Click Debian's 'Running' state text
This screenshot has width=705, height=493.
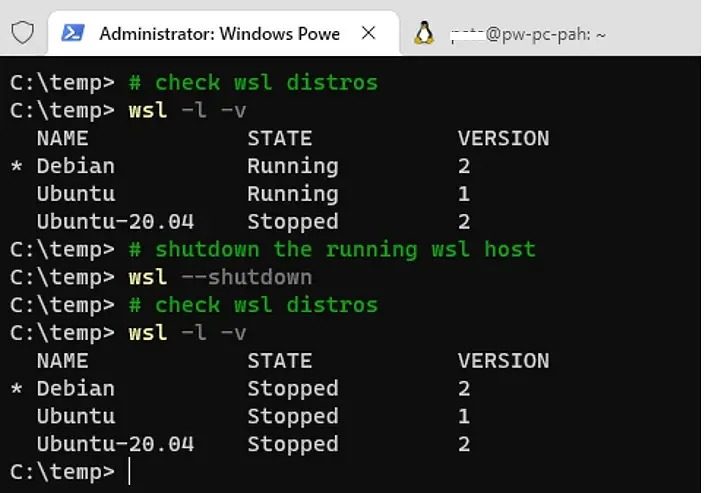pyautogui.click(x=292, y=166)
